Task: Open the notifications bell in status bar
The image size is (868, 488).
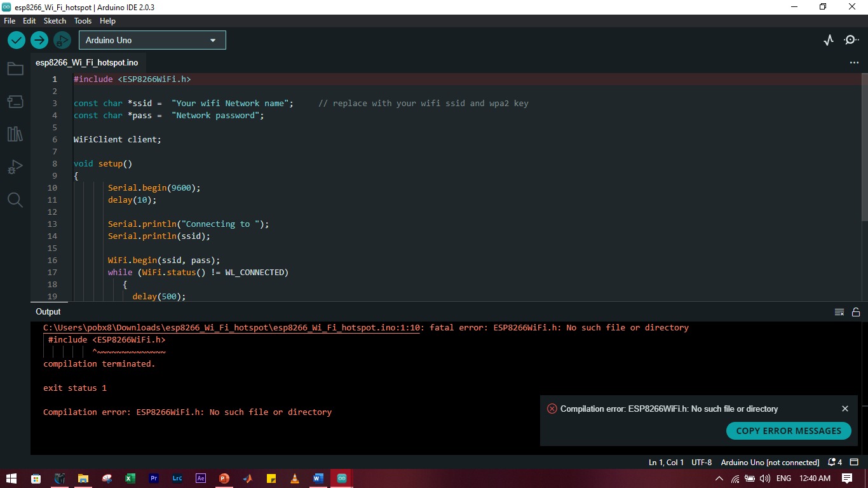Action: (x=835, y=462)
